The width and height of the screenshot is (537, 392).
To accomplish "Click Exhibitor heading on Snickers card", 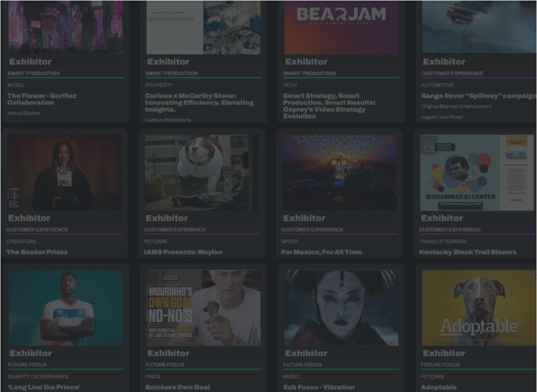I will pos(168,353).
